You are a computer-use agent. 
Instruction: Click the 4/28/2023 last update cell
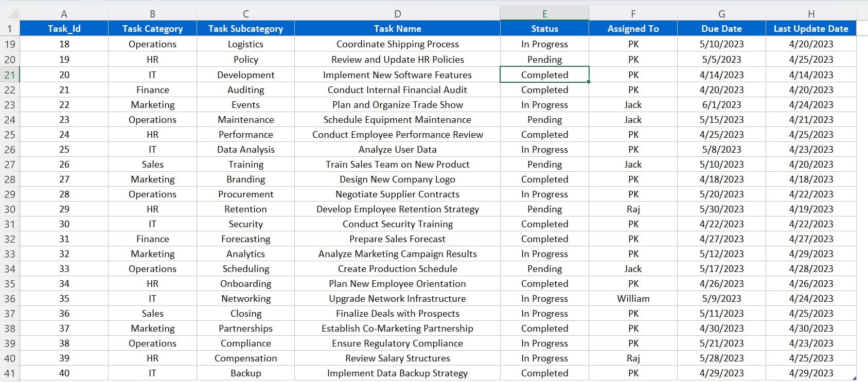tap(811, 269)
